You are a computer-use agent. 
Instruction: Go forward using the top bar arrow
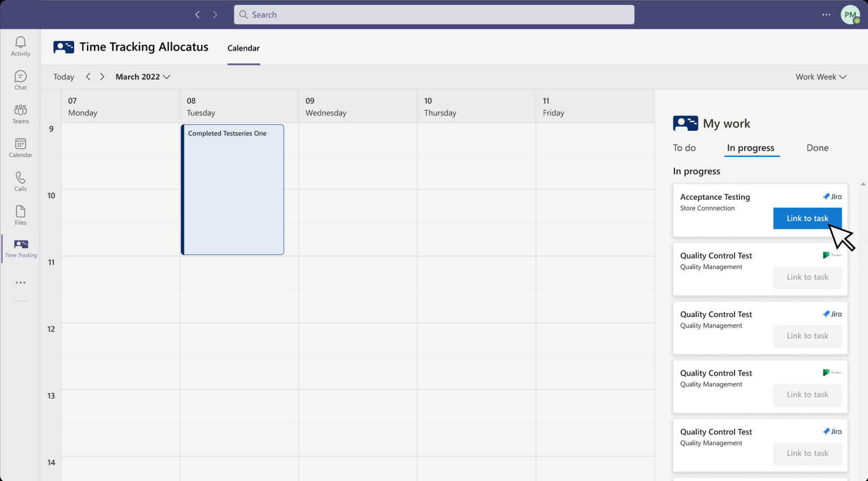tap(215, 15)
